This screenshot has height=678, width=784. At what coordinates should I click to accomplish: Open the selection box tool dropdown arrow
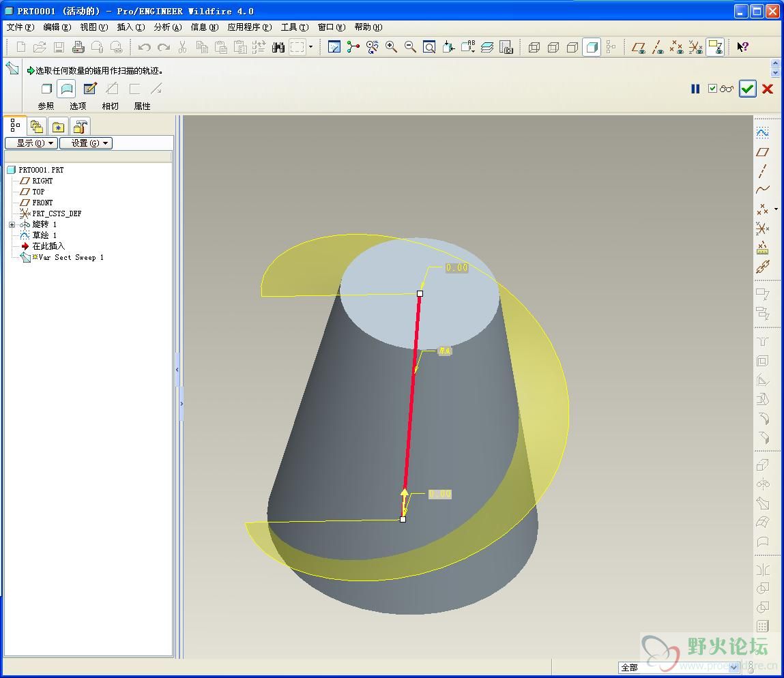[311, 47]
